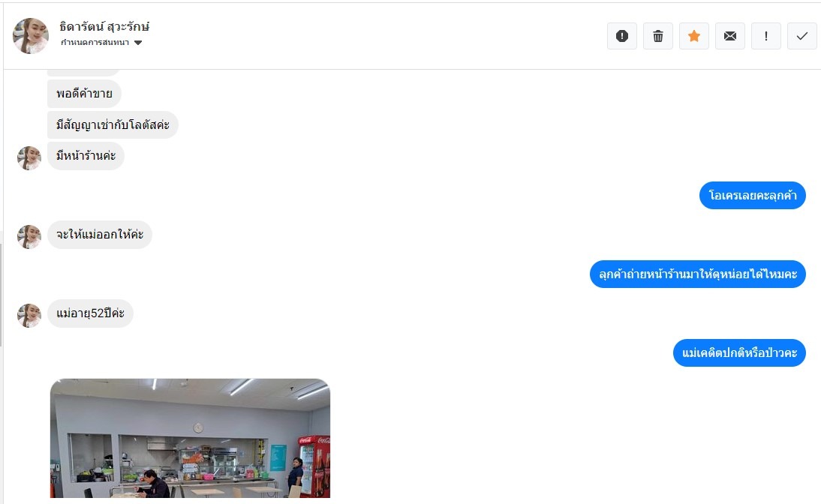Mark conversation done with checkmark icon
821x504 pixels.
tap(801, 36)
